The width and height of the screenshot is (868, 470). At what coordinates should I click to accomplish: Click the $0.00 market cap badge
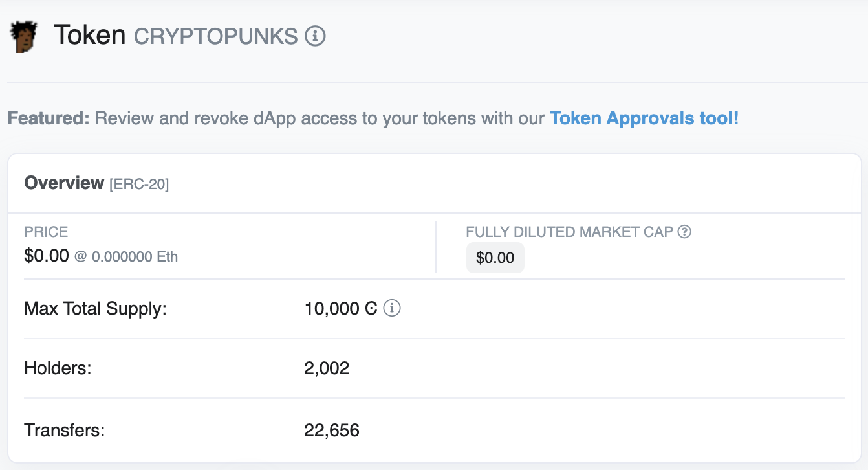tap(495, 258)
